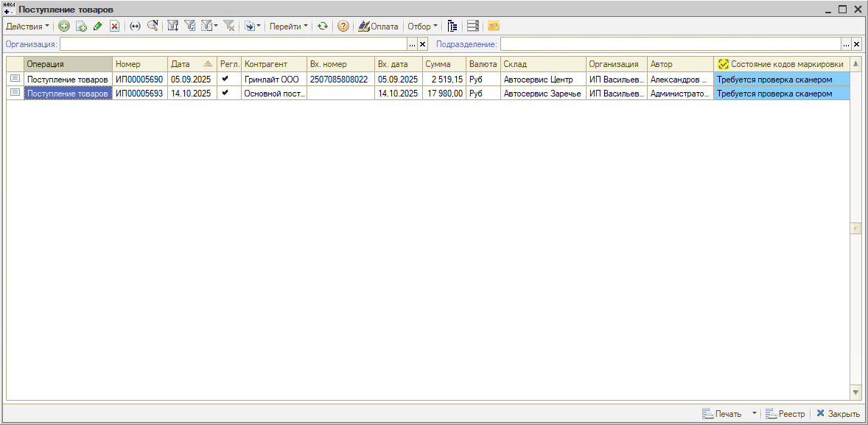Screen dimensions: 868x425
Task: Click the disabled clear-filter funnel icon
Action: click(x=229, y=27)
